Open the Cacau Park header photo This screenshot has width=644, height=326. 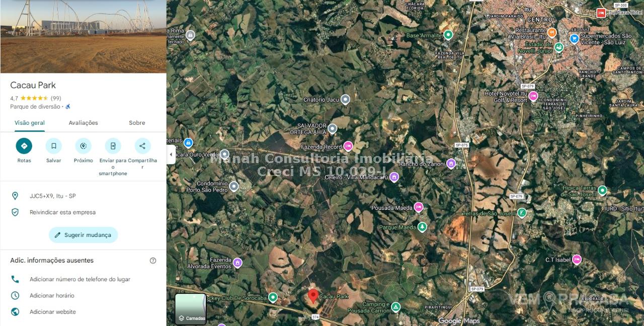click(x=83, y=36)
